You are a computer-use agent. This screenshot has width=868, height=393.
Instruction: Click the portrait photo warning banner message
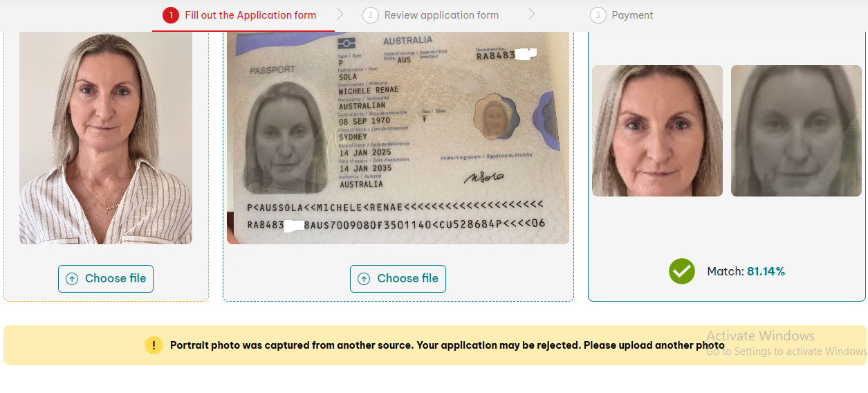pyautogui.click(x=447, y=345)
